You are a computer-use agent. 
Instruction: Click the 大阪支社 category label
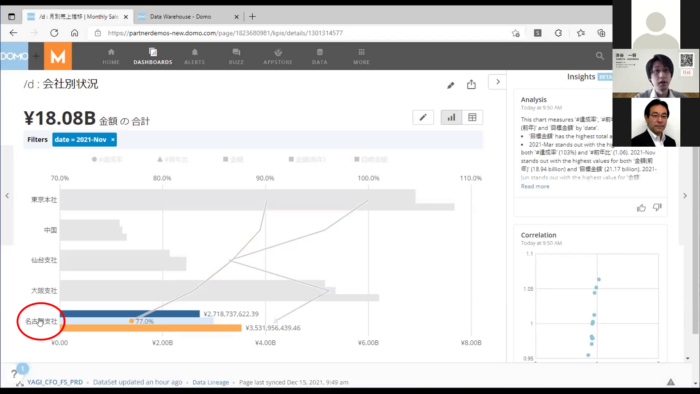44,290
